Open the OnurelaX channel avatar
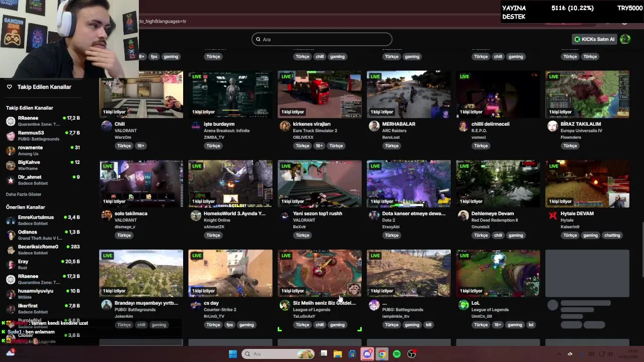 (x=463, y=215)
